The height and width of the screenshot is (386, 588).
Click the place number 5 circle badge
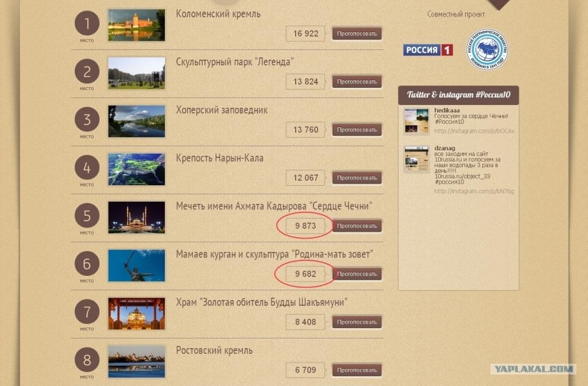[x=87, y=216]
